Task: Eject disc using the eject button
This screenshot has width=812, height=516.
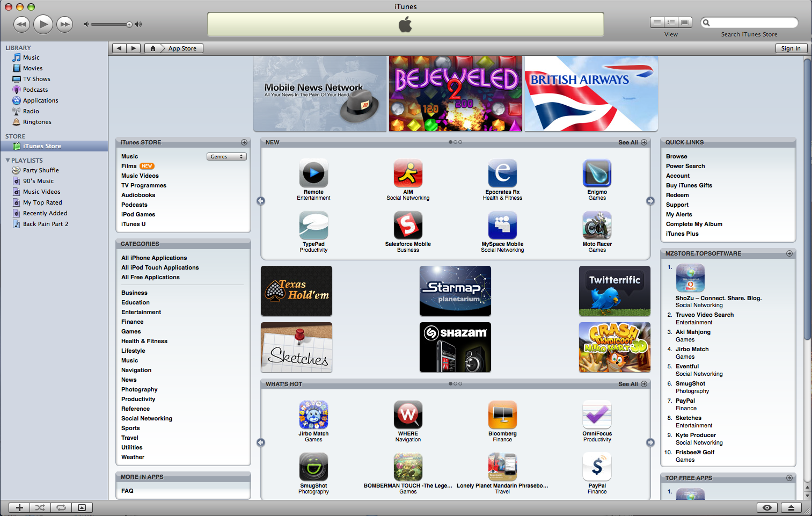Action: click(x=791, y=507)
